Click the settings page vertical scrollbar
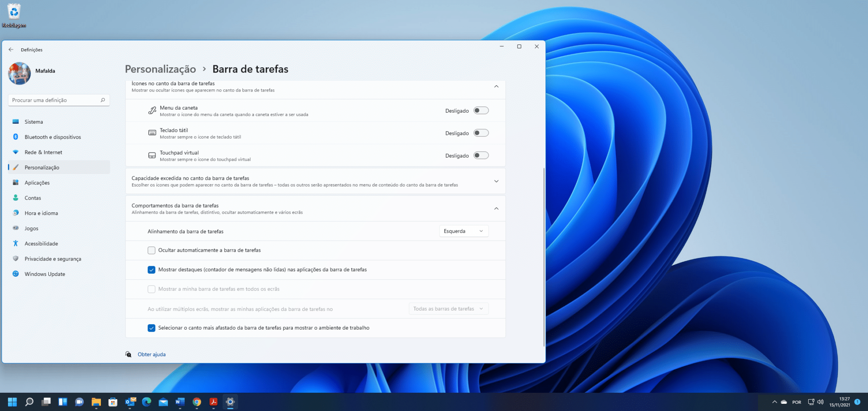868x411 pixels. [x=544, y=257]
